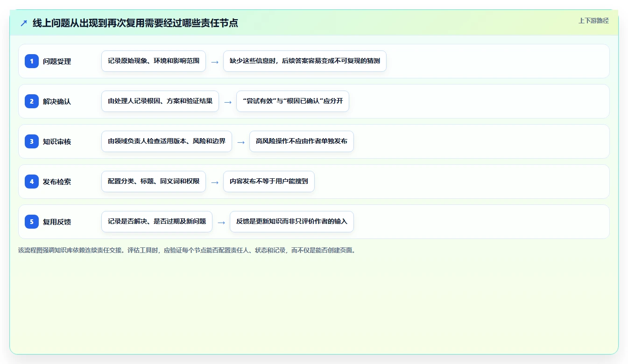
Task: Open the “尝试有效”与“根因已确认”应分开 box
Action: (x=293, y=101)
